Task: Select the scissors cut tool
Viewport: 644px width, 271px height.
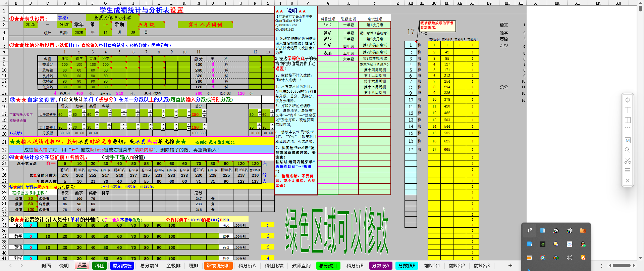Action: point(628,161)
